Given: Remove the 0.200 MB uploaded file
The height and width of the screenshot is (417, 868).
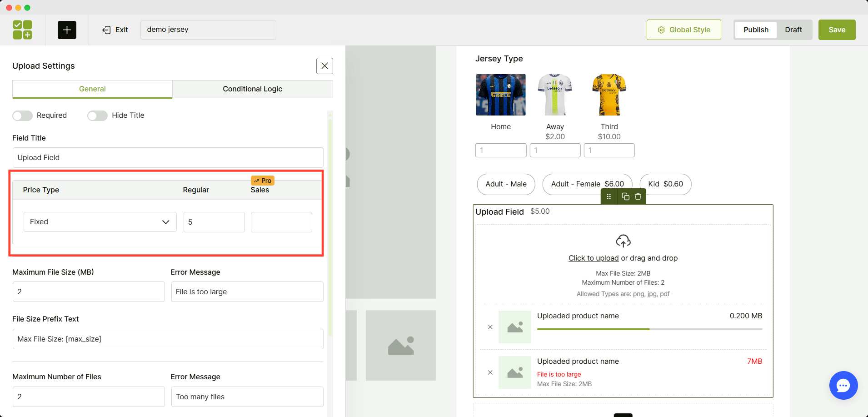Looking at the screenshot, I should [490, 327].
